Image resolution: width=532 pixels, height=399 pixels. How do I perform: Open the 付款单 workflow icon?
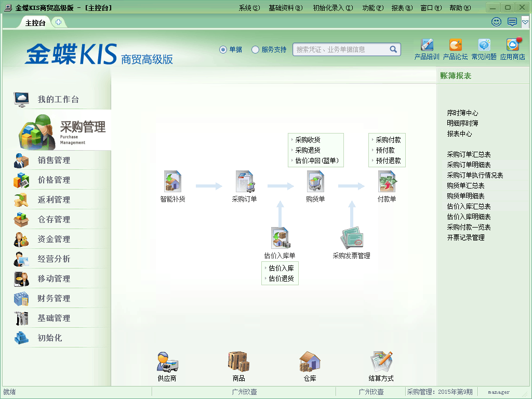tap(387, 181)
